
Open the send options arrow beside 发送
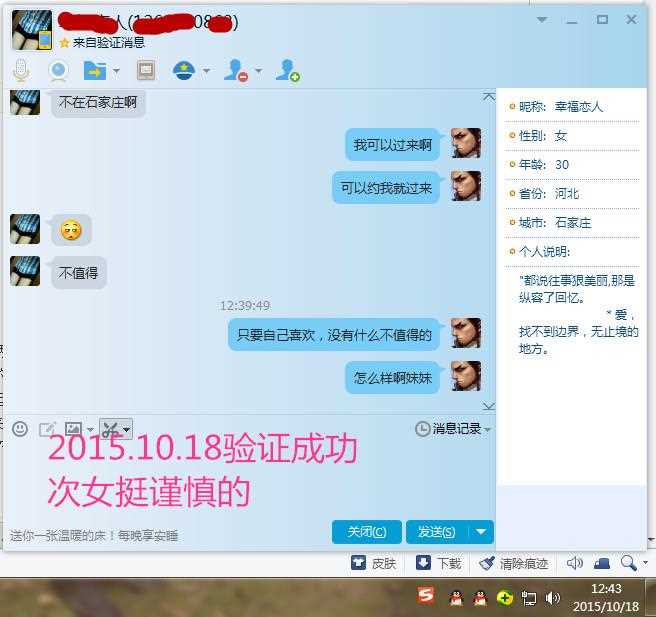[x=481, y=532]
